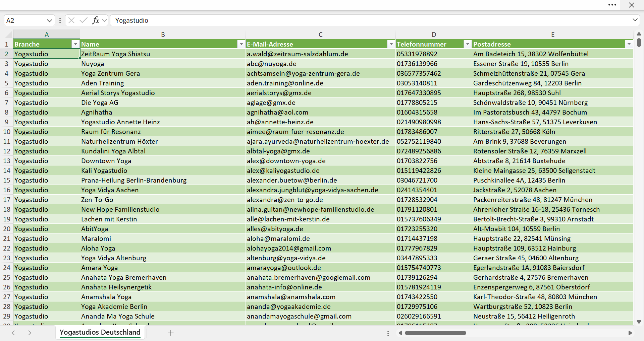The height and width of the screenshot is (341, 644).
Task: Open the E-Mail-Adresse filter dropdown
Action: click(x=391, y=44)
